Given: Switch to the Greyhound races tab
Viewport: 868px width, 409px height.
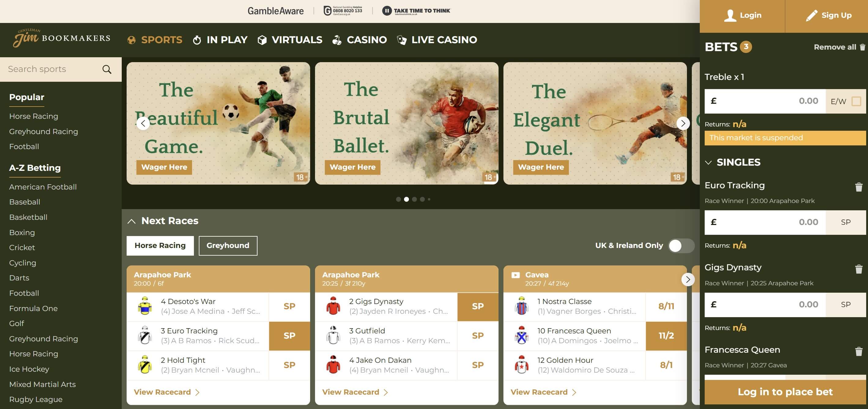Looking at the screenshot, I should click(228, 246).
